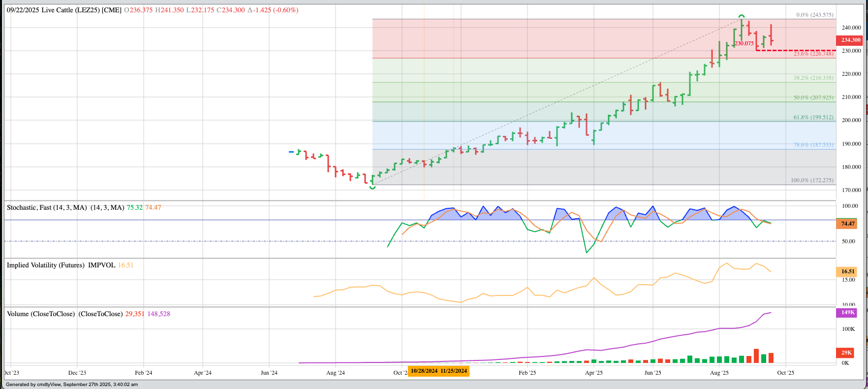Viewport: 868px width, 389px height.
Task: Click the red 234.300 last price tag
Action: tap(849, 40)
